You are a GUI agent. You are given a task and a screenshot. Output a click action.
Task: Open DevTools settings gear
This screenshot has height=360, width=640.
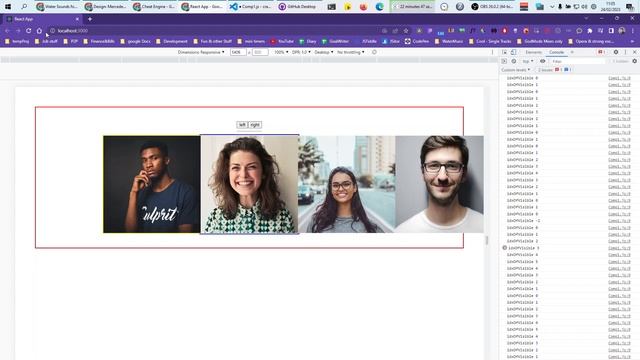(x=616, y=52)
